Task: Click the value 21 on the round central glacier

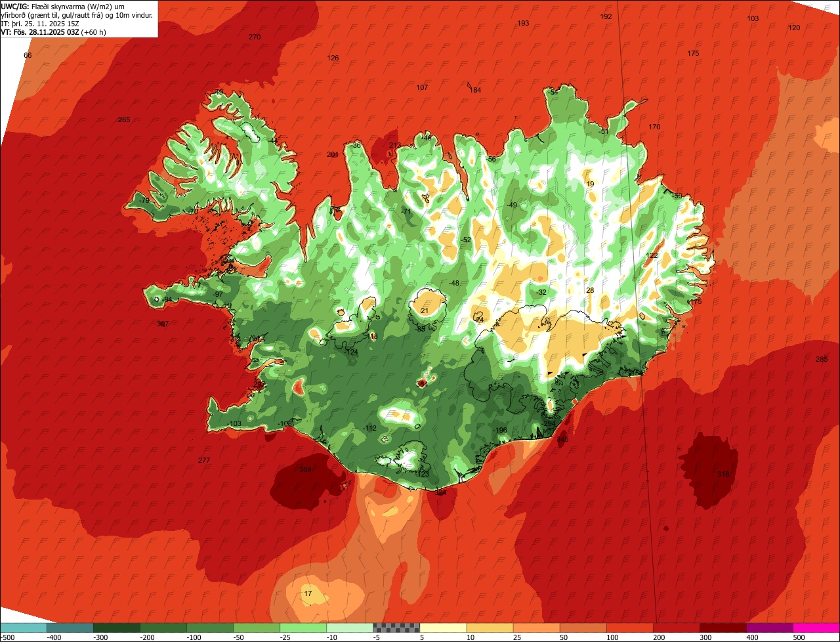Action: 425,310
